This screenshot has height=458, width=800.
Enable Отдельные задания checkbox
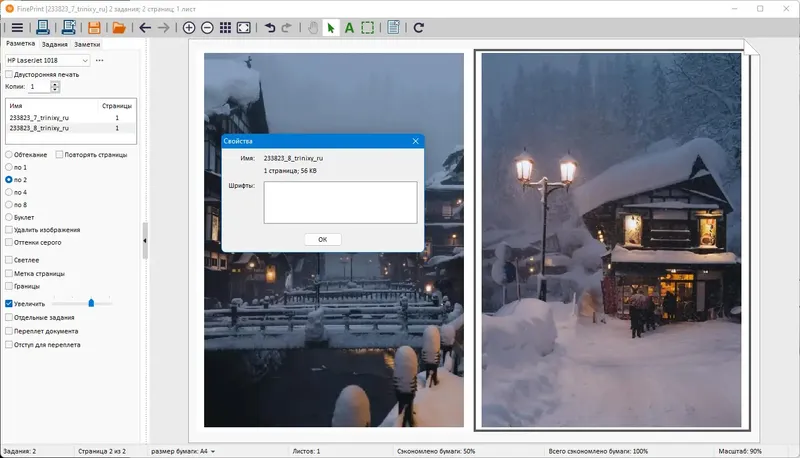pyautogui.click(x=9, y=317)
